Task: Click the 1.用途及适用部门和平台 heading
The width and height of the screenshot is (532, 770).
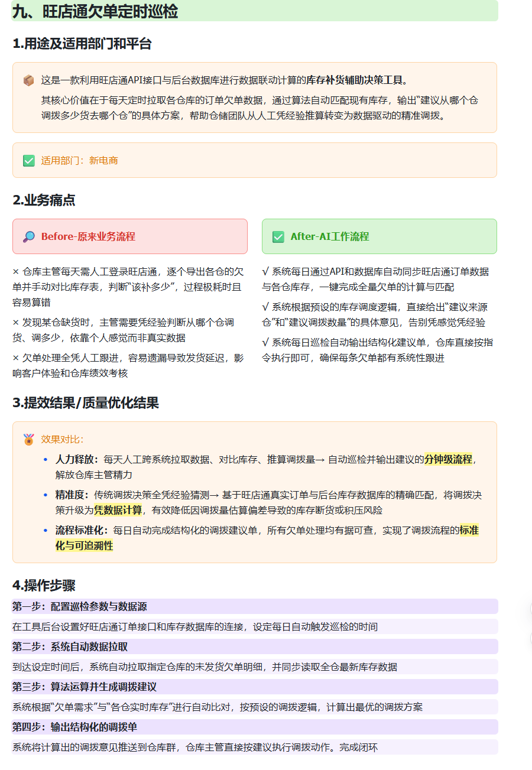Action: pos(82,44)
